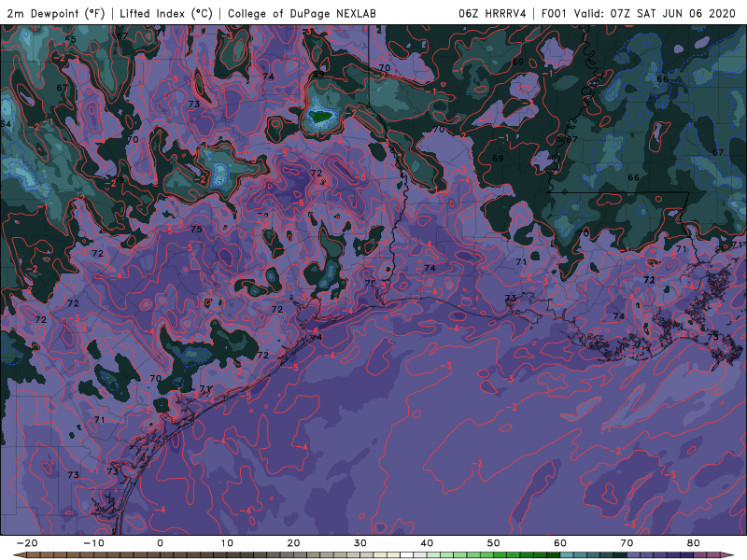This screenshot has height=560, width=747.
Task: Click the 0 value on the color scale
Action: 160,543
